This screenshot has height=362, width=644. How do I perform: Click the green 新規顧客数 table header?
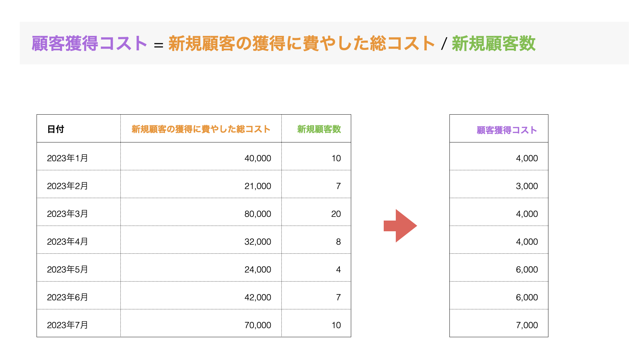319,129
